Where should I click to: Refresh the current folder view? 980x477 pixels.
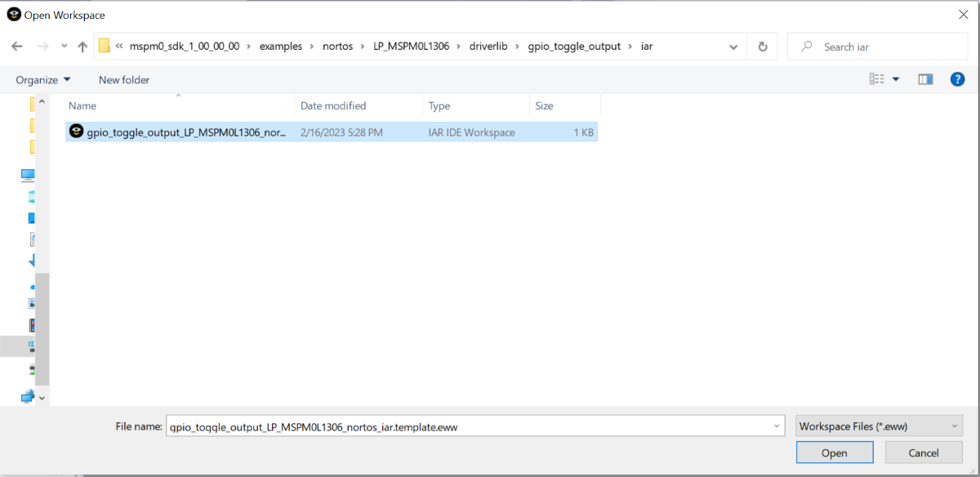(x=763, y=47)
